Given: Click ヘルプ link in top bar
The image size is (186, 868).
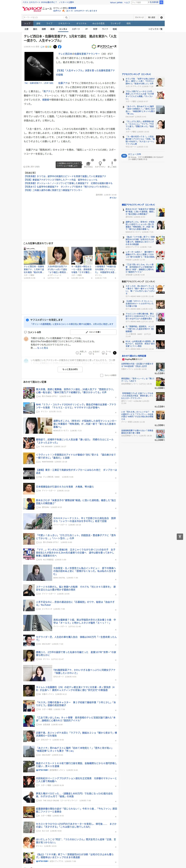Looking at the screenshot, I should [x=127, y=2].
